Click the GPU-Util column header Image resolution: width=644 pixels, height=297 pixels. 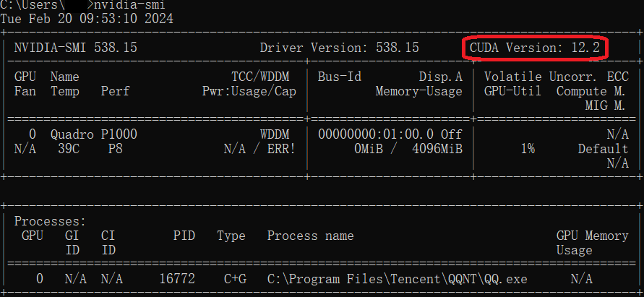pyautogui.click(x=510, y=91)
